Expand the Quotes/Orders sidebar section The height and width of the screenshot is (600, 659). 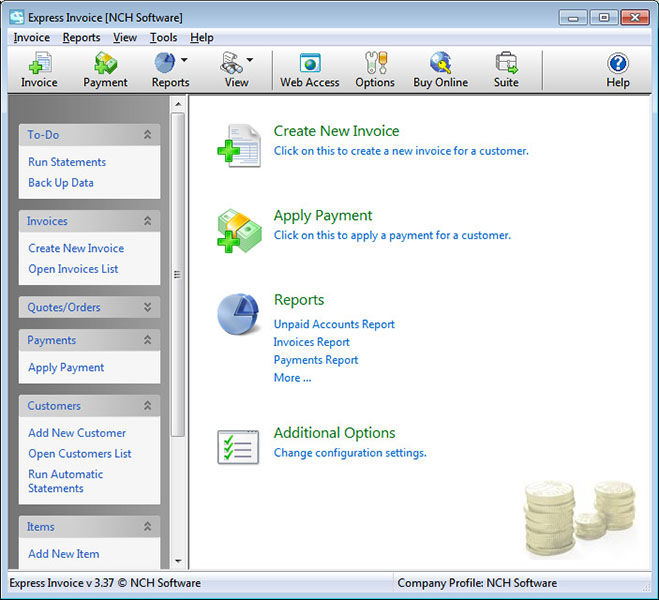148,308
